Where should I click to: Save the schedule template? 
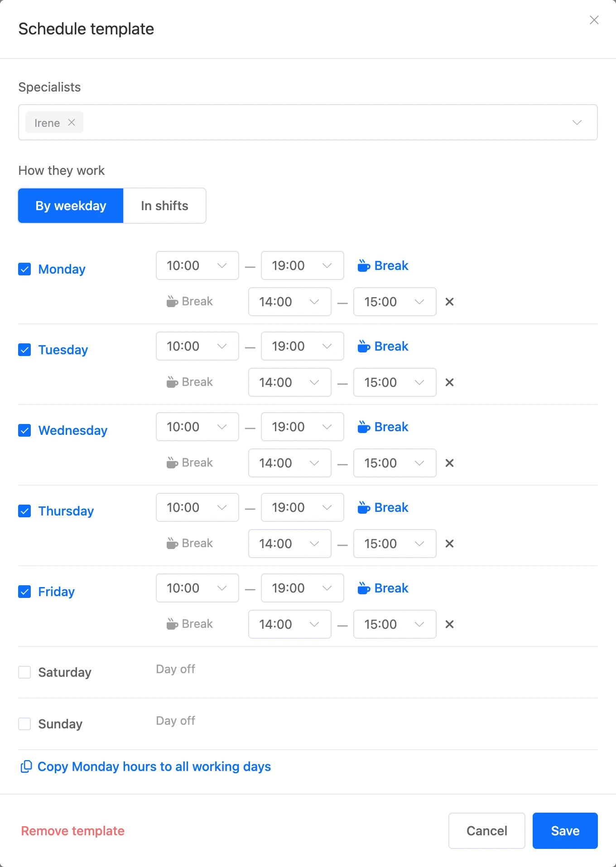tap(565, 831)
